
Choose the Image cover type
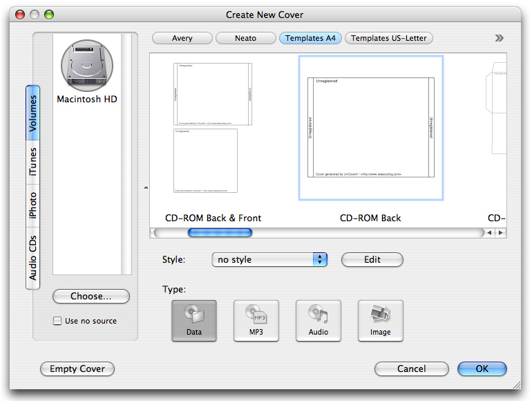click(x=380, y=321)
